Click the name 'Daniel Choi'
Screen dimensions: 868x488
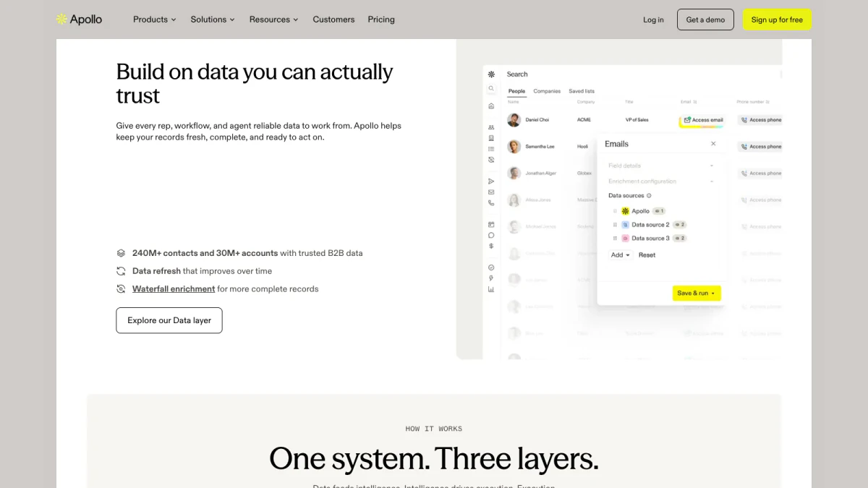537,120
